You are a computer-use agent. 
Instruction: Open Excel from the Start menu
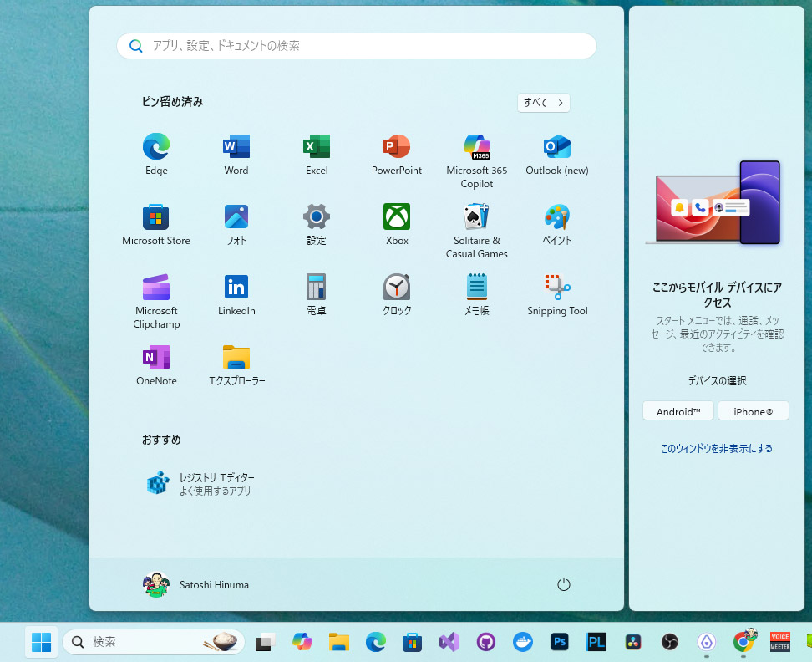click(x=317, y=155)
